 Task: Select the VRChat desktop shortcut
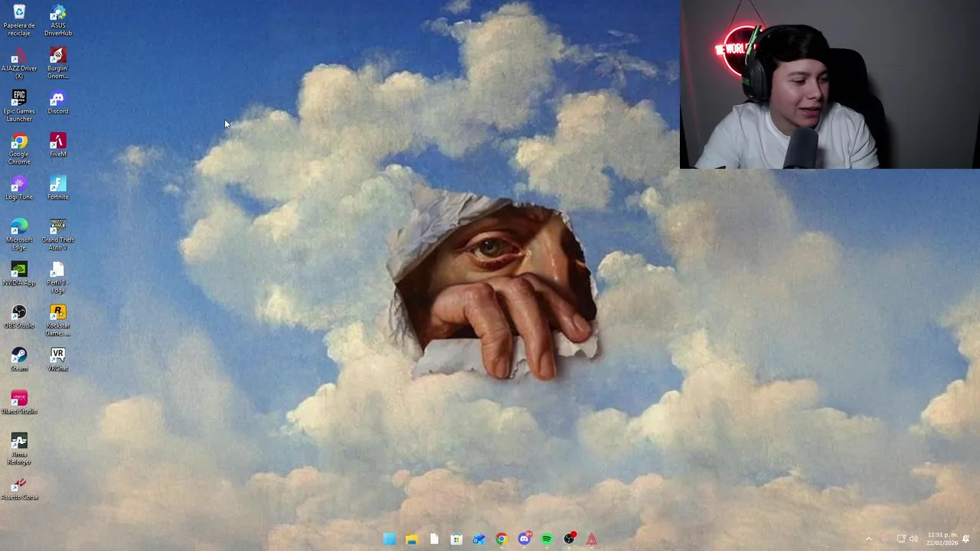point(57,360)
